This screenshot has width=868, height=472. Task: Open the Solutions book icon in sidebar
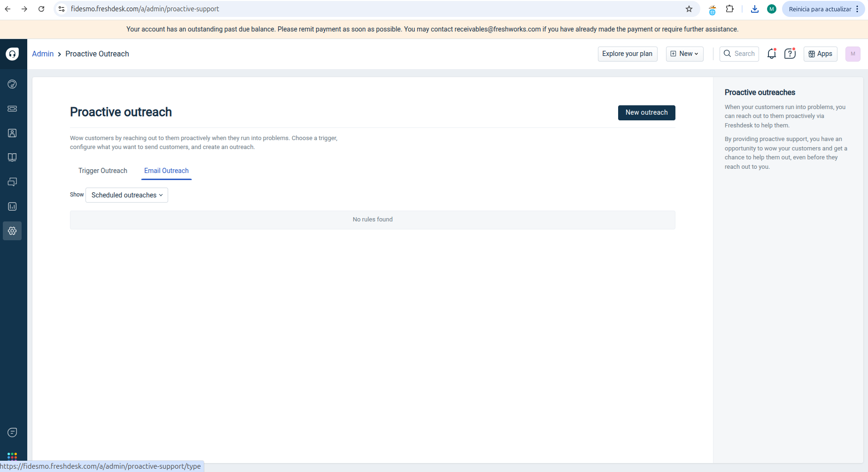tap(12, 157)
